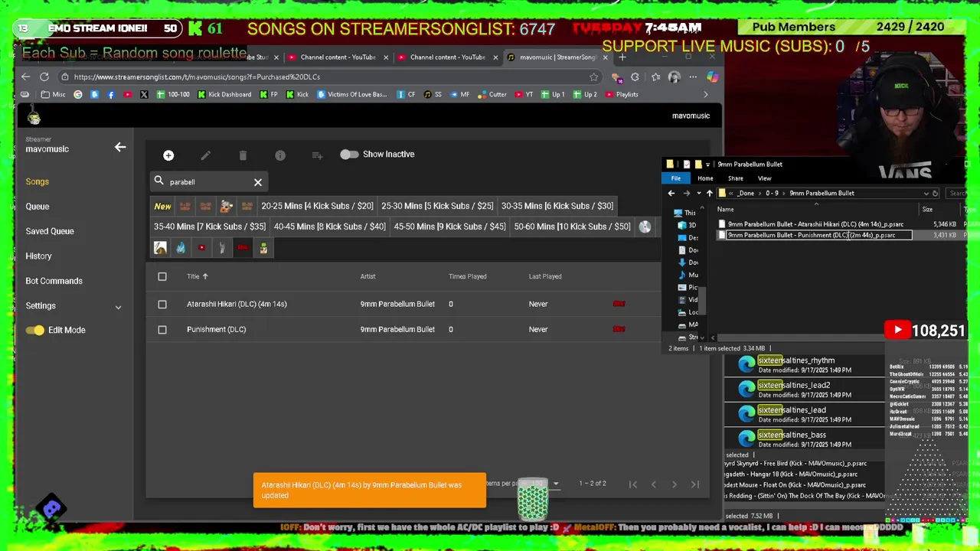This screenshot has width=980, height=551.
Task: Collapse sidebar with the back arrow
Action: (120, 147)
